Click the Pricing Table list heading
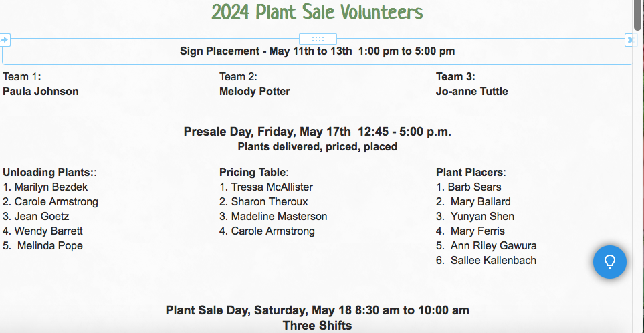Viewport: 644px width, 333px height. [254, 172]
